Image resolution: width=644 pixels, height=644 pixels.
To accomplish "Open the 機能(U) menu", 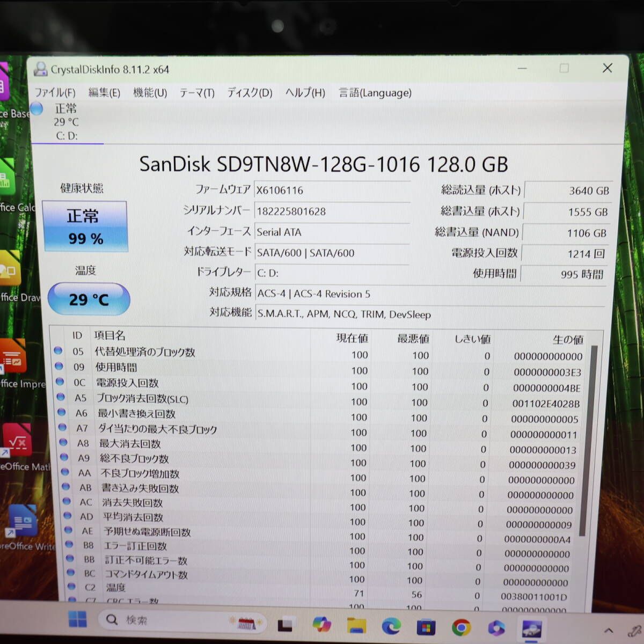I will click(150, 92).
